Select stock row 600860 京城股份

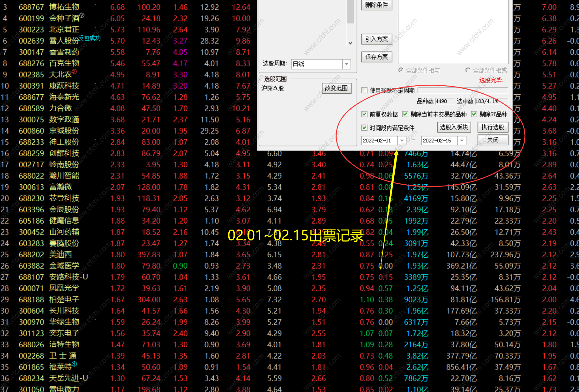[x=49, y=131]
